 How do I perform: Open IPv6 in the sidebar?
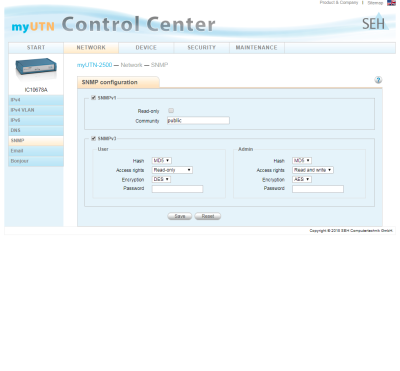click(36, 120)
